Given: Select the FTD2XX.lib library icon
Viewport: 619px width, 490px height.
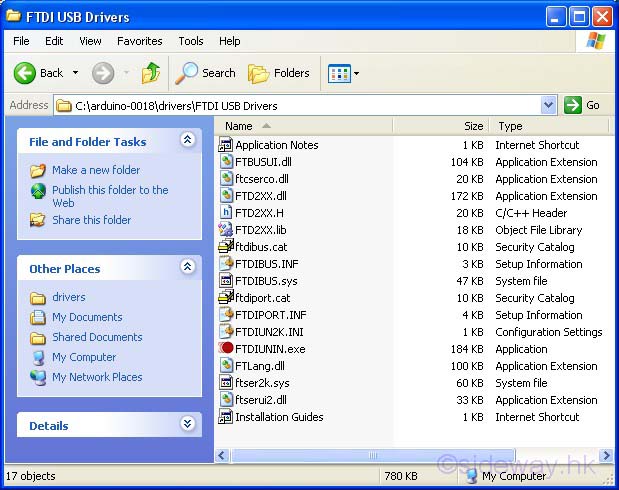Looking at the screenshot, I should coord(225,230).
